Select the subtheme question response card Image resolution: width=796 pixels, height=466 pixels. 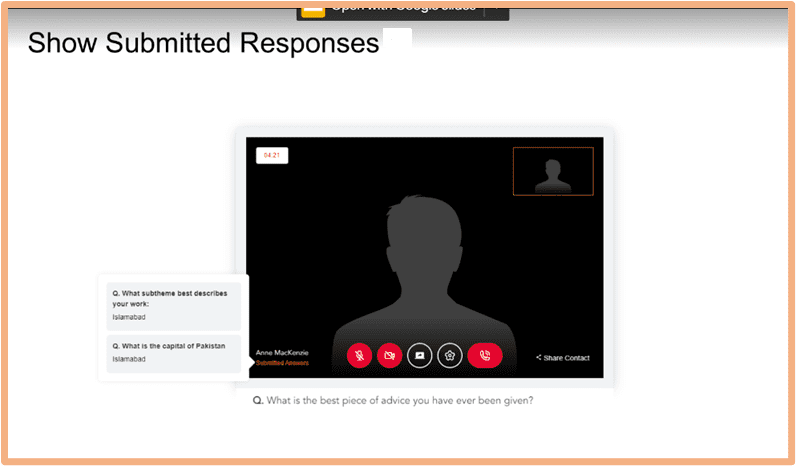pos(173,307)
